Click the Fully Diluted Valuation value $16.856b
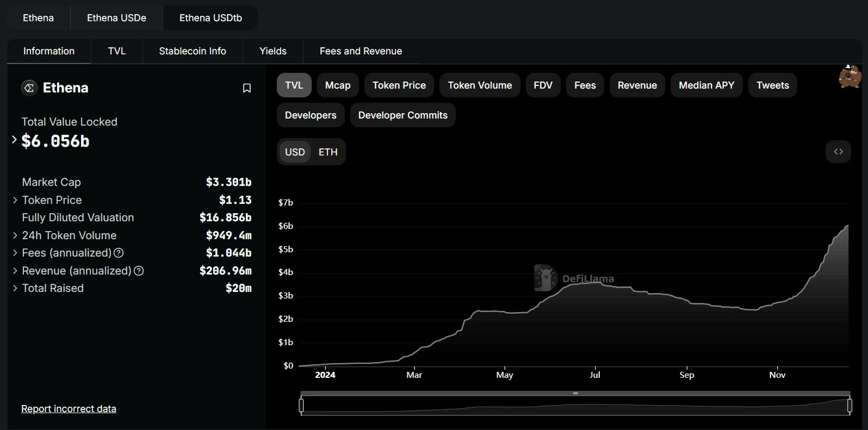 (x=225, y=217)
